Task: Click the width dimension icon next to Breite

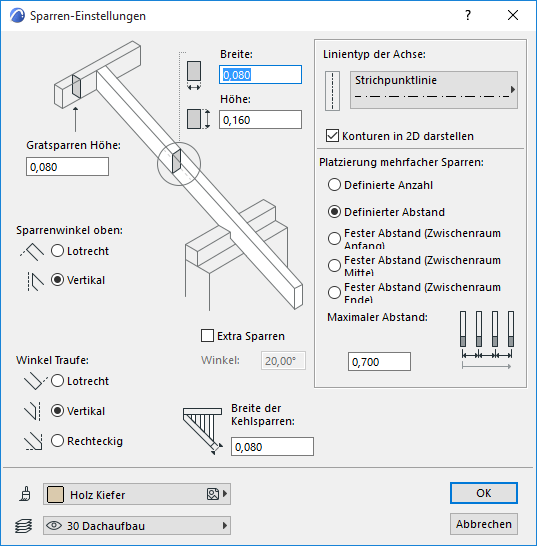Action: point(194,75)
